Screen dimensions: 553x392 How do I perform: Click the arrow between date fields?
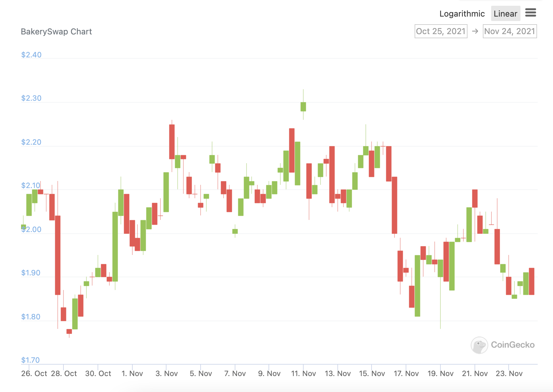(x=475, y=31)
